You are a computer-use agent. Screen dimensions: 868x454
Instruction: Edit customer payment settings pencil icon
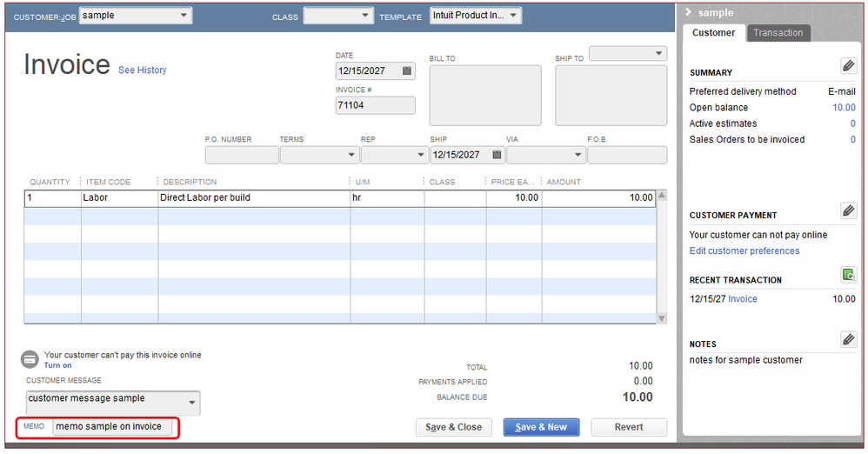point(848,210)
